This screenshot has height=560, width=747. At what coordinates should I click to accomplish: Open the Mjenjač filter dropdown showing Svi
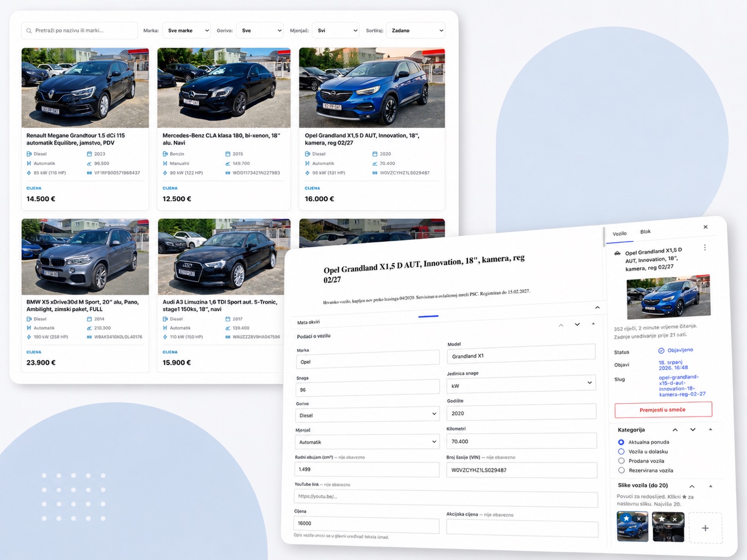pyautogui.click(x=336, y=31)
